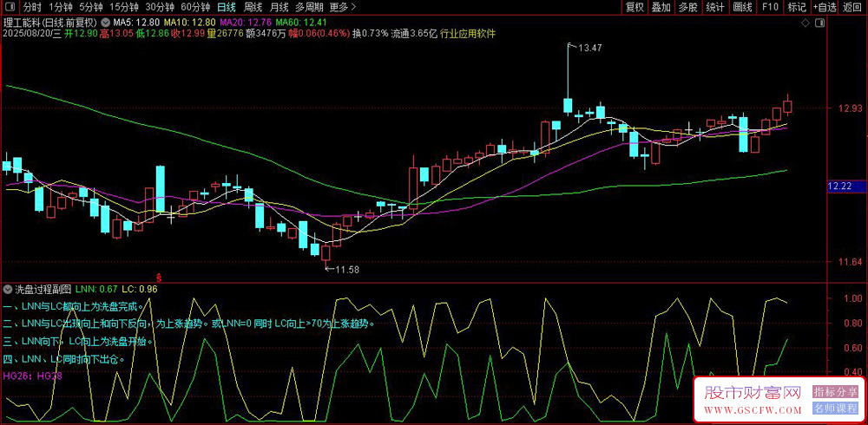The image size is (868, 425).
Task: Click the 标记 mark button
Action: click(797, 7)
